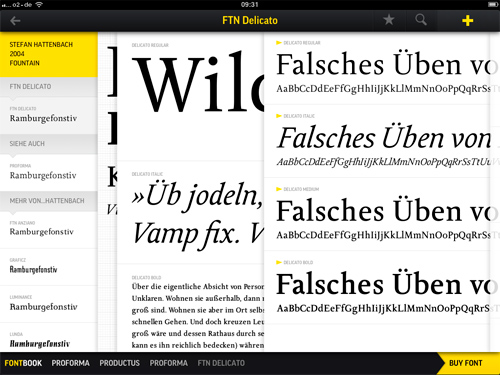
Task: Open FTN Anziano font sample
Action: [x=49, y=229]
